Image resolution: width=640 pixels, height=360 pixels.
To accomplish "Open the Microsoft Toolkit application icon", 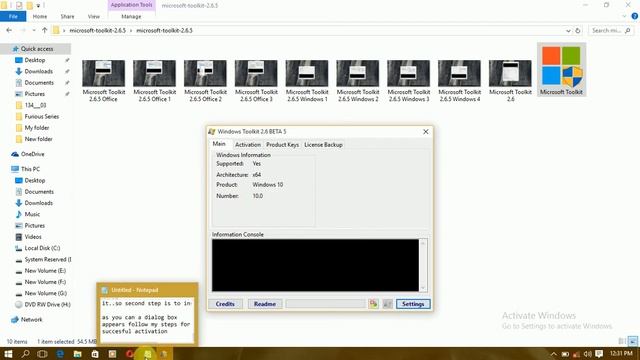I will coord(561,70).
